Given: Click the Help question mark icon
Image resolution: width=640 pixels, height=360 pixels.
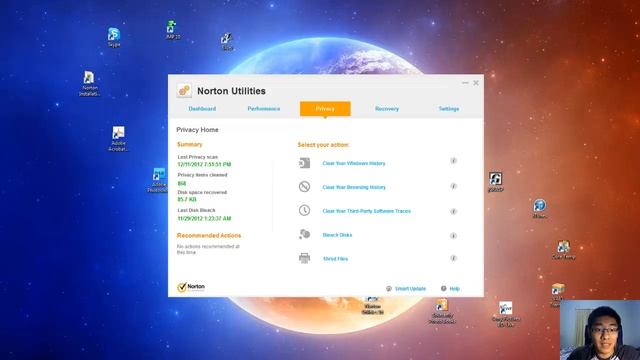Looking at the screenshot, I should [444, 289].
